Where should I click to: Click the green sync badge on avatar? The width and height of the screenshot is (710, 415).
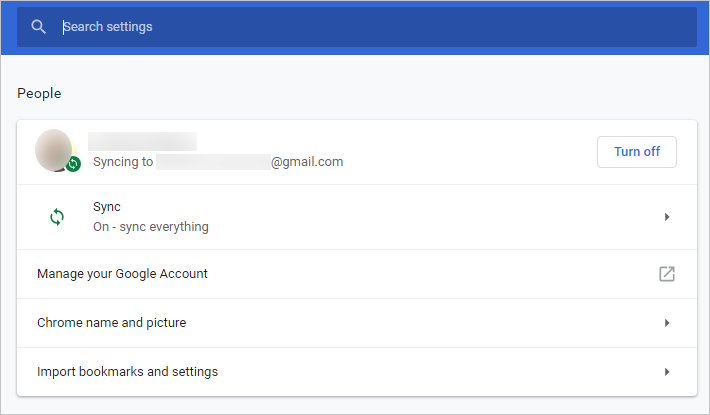[73, 163]
